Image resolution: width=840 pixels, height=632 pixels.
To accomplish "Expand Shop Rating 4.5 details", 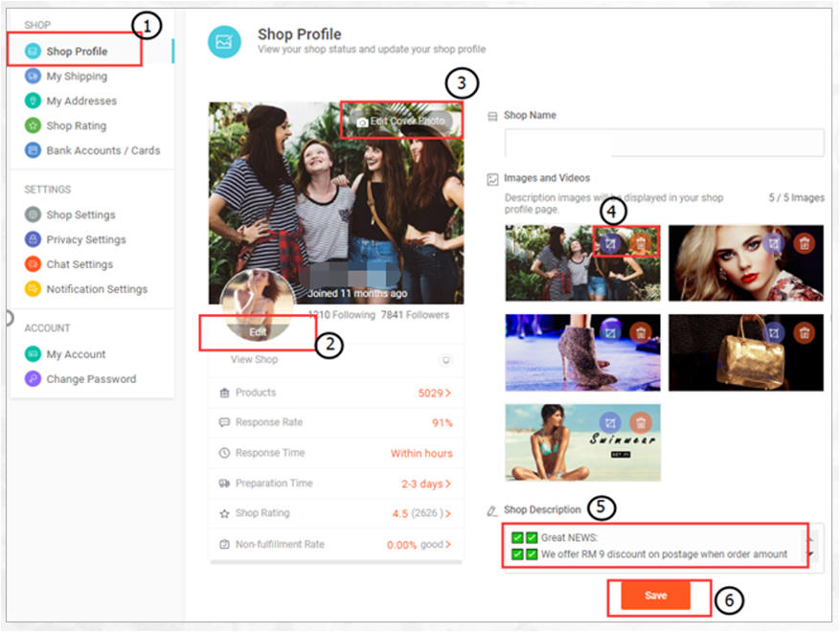I will [x=421, y=513].
